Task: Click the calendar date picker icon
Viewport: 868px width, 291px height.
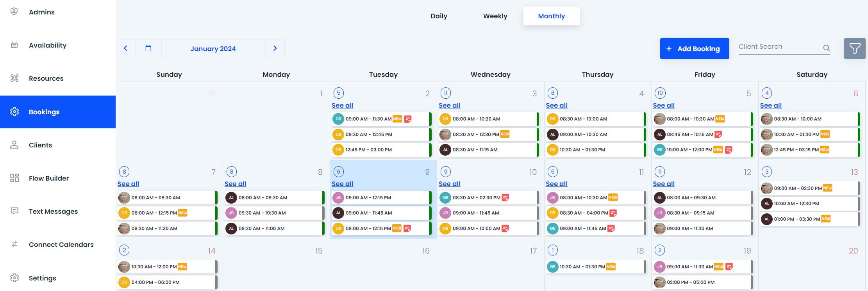Action: [x=148, y=48]
